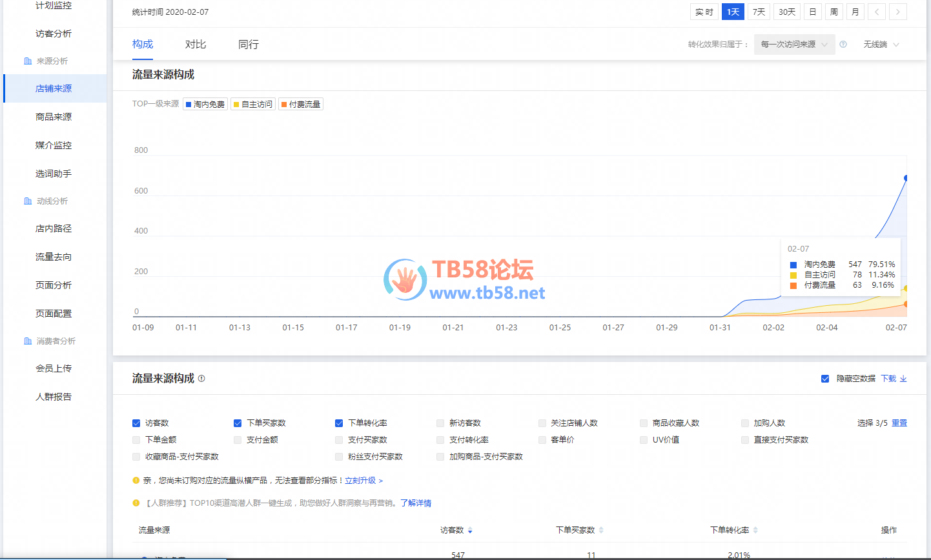Switch to the 对比 tab
Image resolution: width=931 pixels, height=560 pixels.
[x=196, y=45]
